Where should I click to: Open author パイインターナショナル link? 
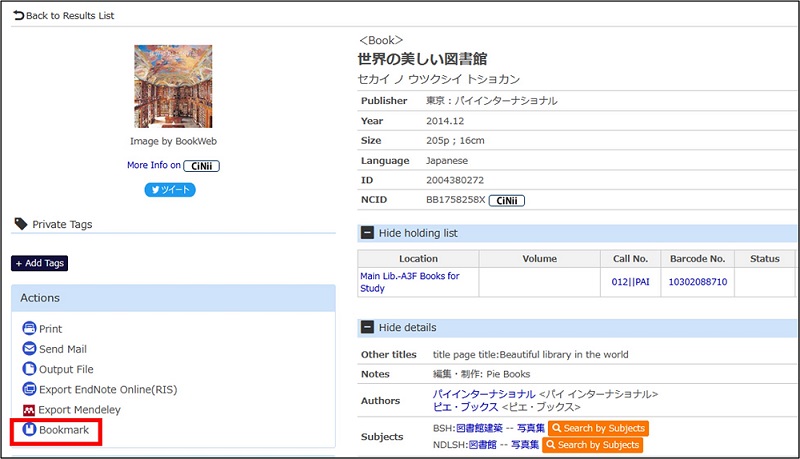point(484,394)
